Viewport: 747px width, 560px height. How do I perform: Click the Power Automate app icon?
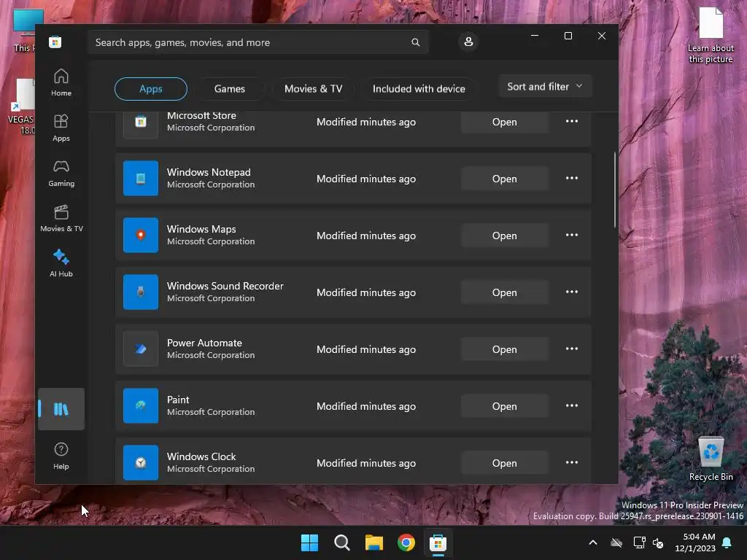[141, 349]
